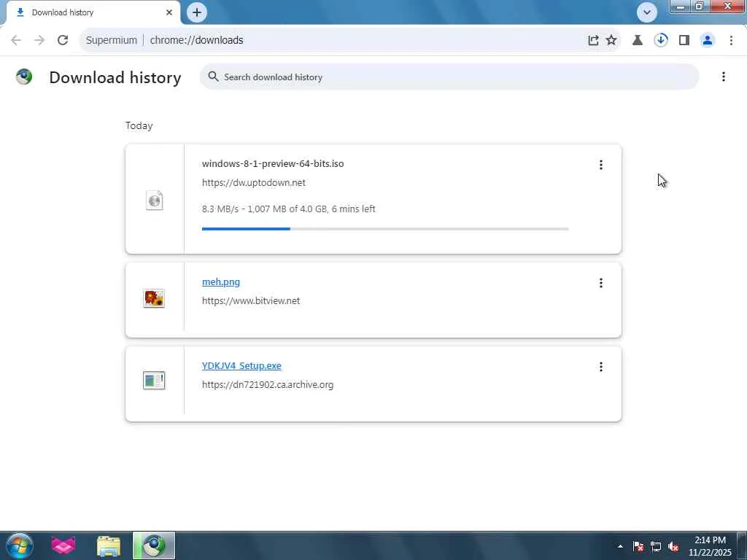Go forward using the browser forward arrow
Screen dimensions: 747x560
tap(39, 40)
